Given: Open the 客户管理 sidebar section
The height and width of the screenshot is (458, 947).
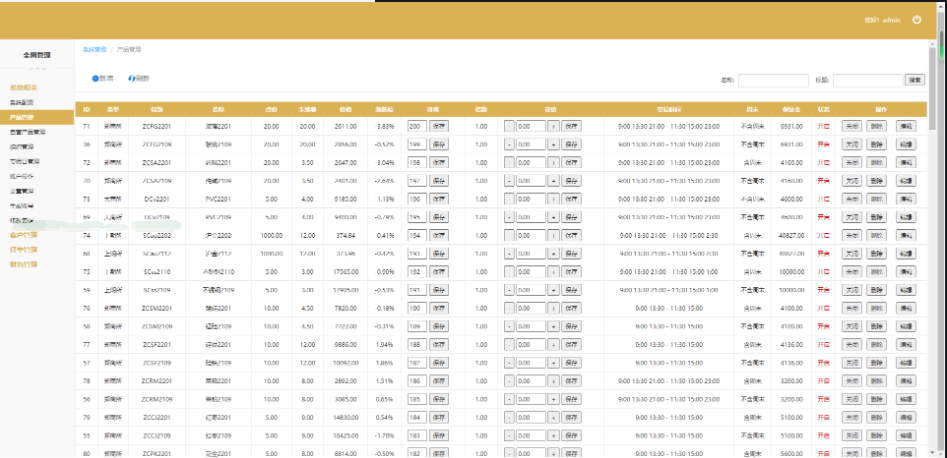Looking at the screenshot, I should [24, 235].
